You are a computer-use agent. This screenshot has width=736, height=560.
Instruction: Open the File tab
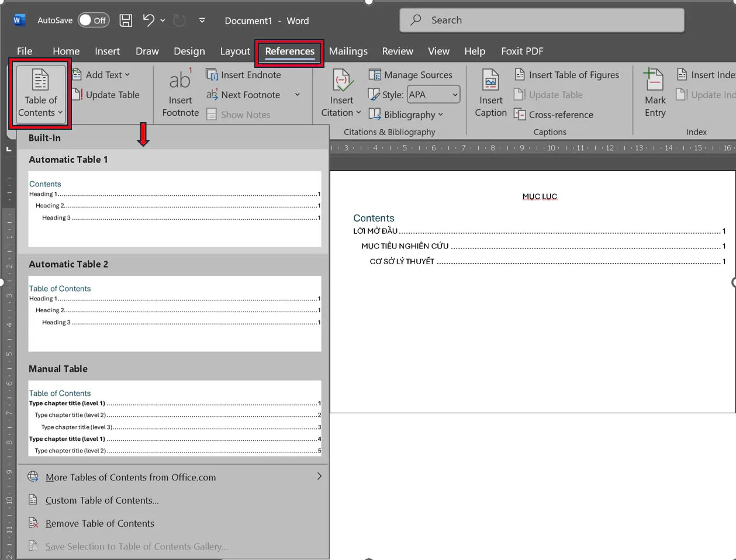[25, 51]
